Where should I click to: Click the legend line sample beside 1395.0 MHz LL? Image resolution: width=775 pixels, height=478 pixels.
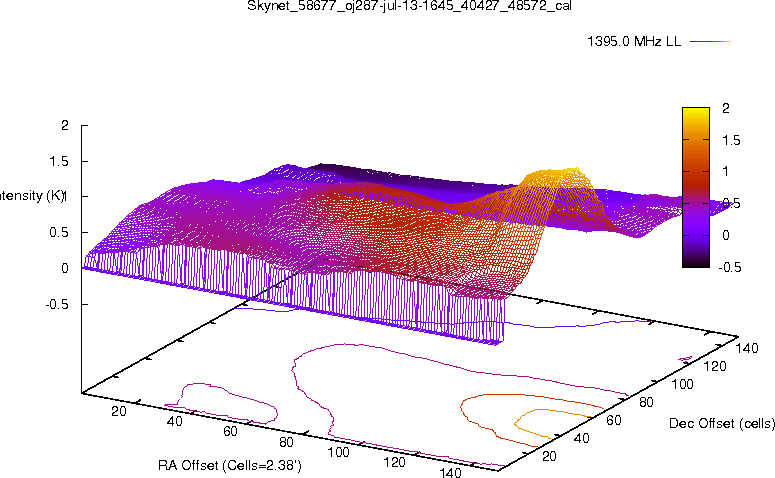coord(711,42)
